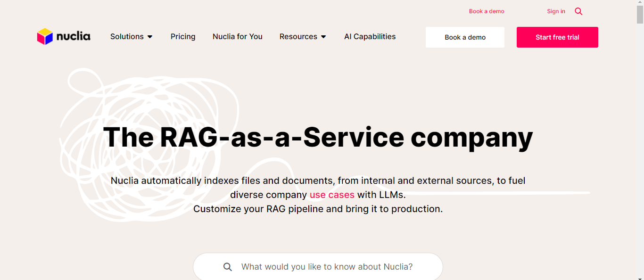This screenshot has width=644, height=280.
Task: Navigate to AI Capabilities
Action: [370, 36]
